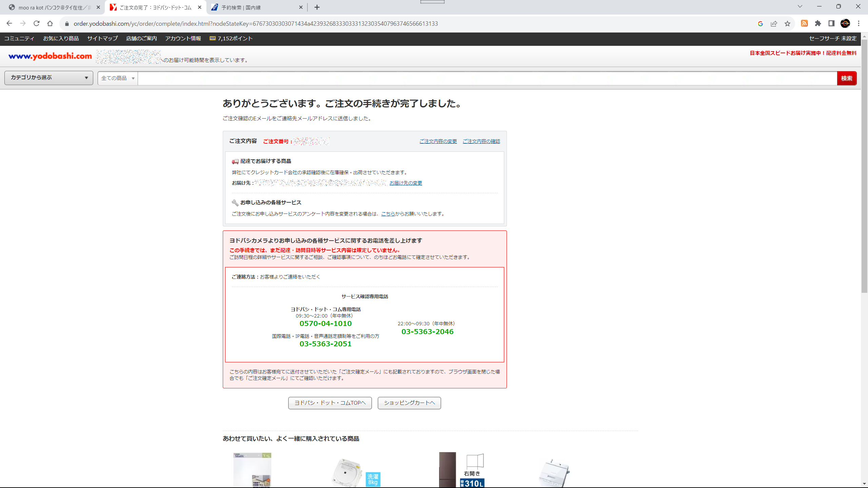Open Chrome's three-dot menu
The width and height of the screenshot is (868, 488).
[859, 23]
